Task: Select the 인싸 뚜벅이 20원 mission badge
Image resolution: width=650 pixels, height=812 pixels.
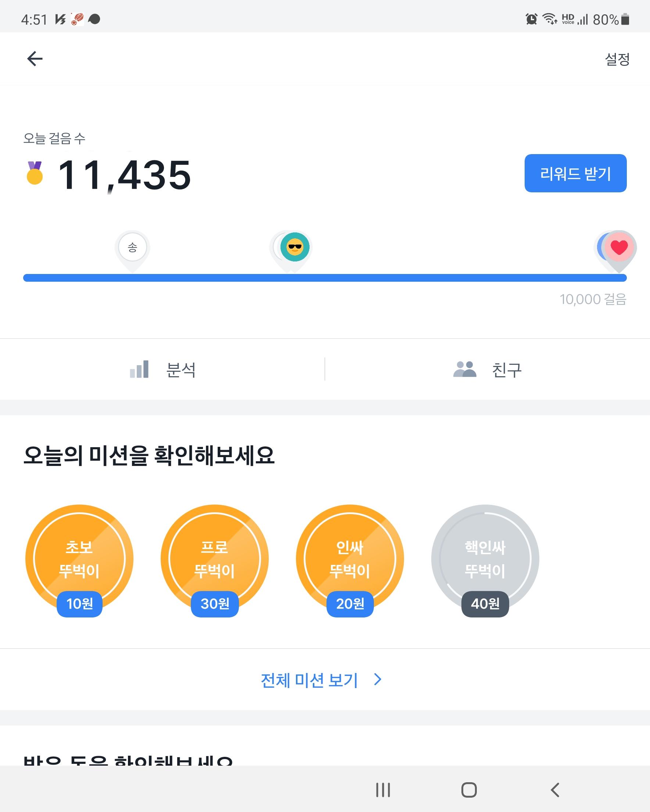Action: pos(350,559)
